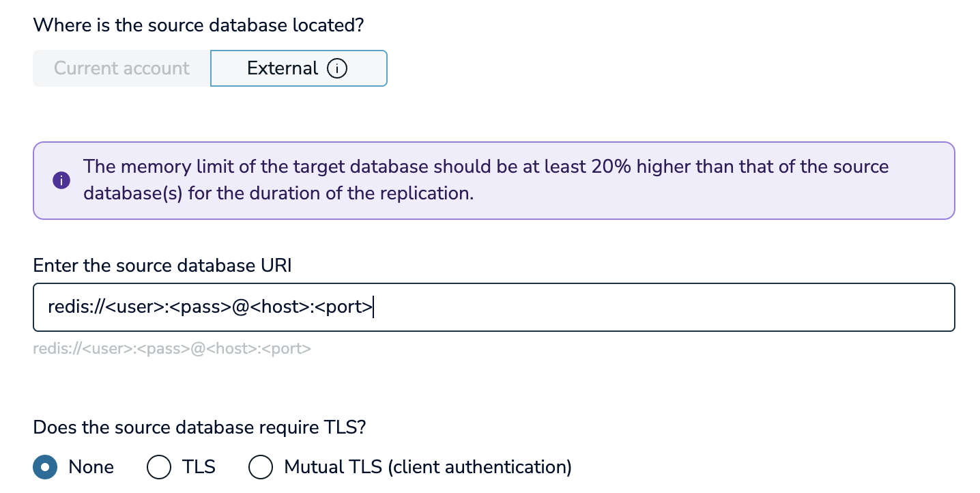
Task: Place the cursor on "<pass>" in the URI field
Action: pyautogui.click(x=200, y=307)
